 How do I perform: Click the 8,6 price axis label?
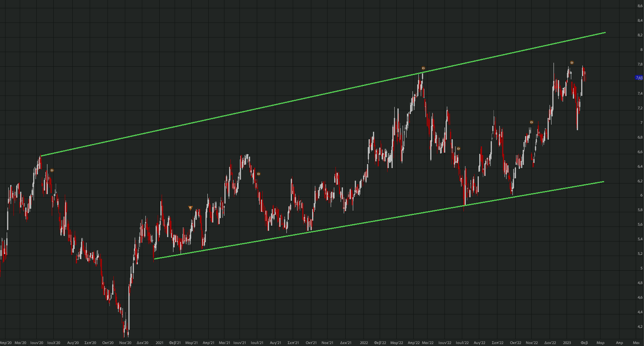pyautogui.click(x=640, y=6)
